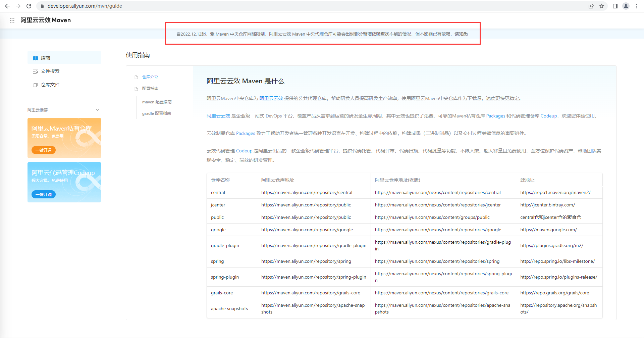The image size is (644, 338).
Task: Click https://maven.google.com/ source address
Action: pos(548,230)
